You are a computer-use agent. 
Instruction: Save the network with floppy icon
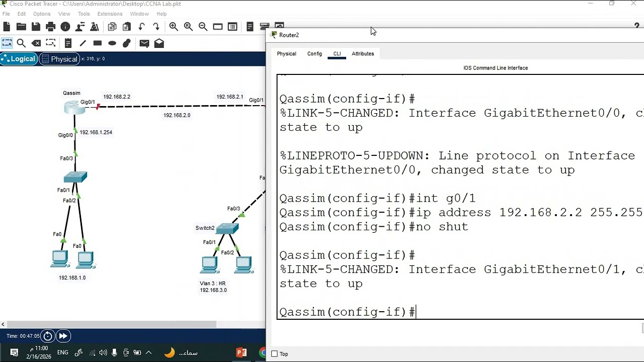(36, 27)
